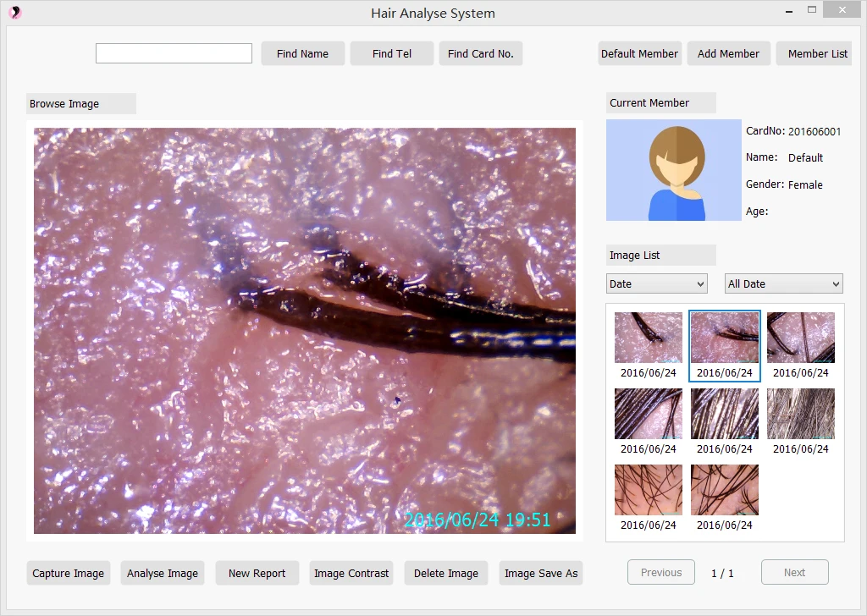The height and width of the screenshot is (616, 867).
Task: Open the All Date filter dropdown
Action: pos(783,283)
